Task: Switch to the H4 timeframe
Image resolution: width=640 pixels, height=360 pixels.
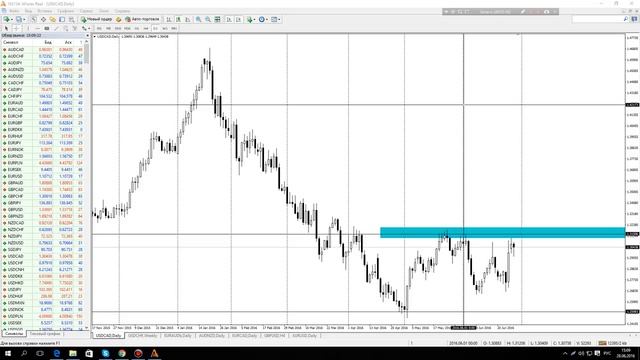Action: point(146,29)
